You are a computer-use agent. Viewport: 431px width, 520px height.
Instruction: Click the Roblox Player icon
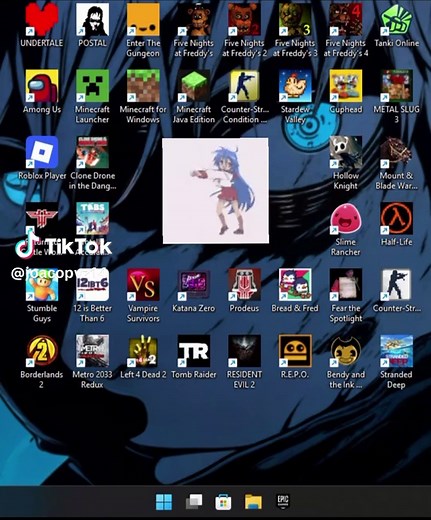tap(42, 152)
